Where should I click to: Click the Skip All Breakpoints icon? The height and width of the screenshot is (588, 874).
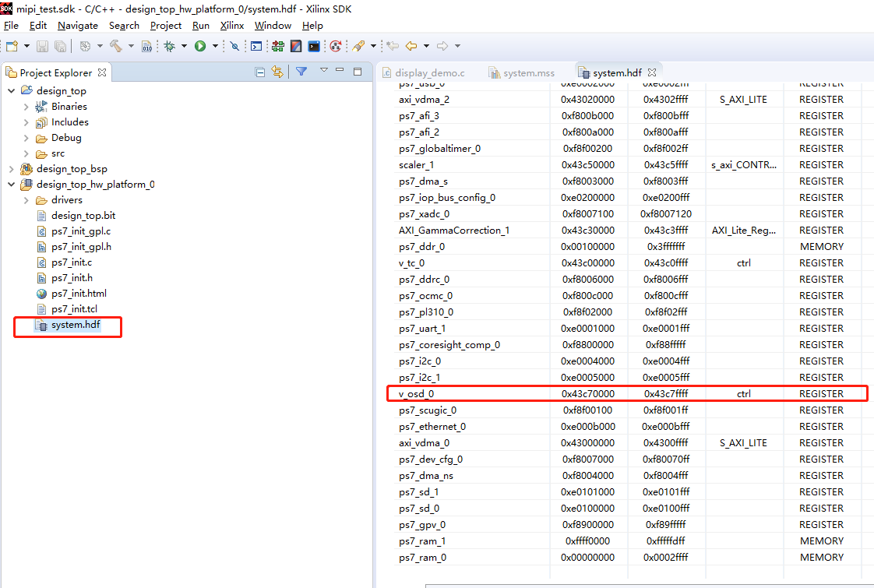tap(234, 46)
